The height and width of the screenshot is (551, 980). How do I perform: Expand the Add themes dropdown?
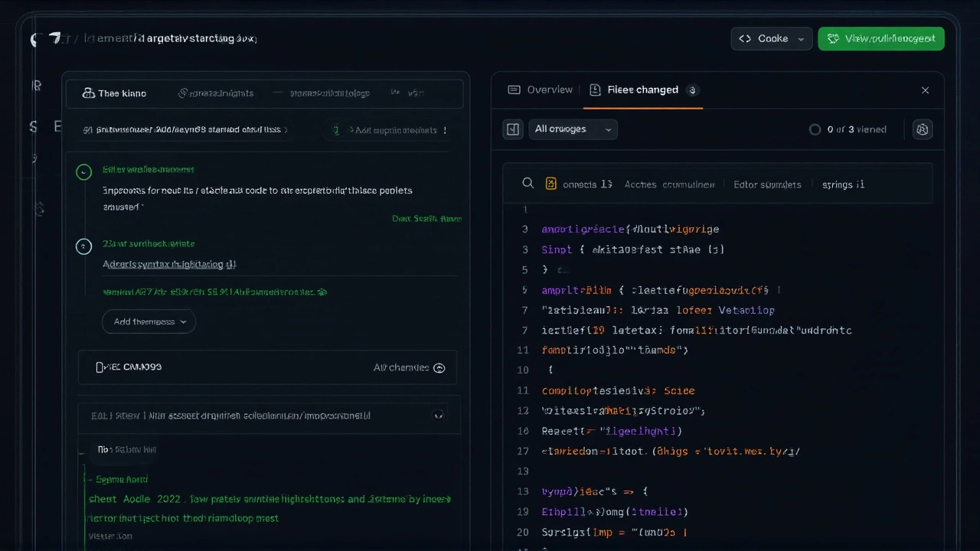coord(149,321)
